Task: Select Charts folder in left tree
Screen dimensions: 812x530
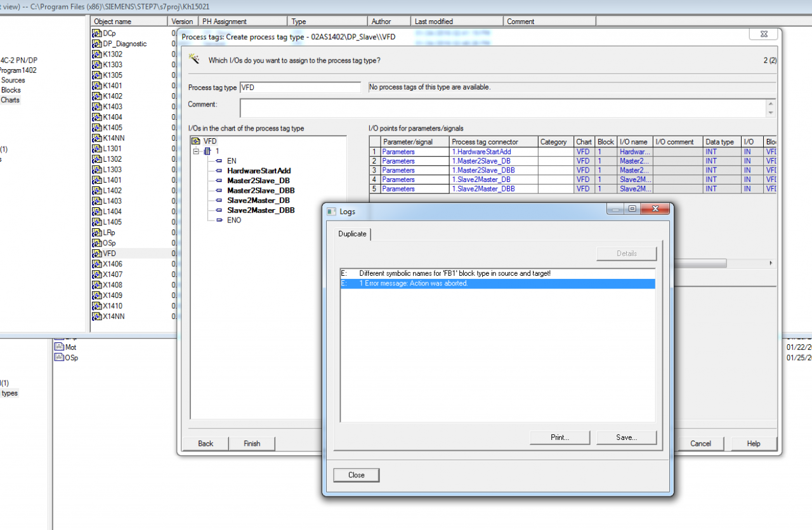Action: (10, 100)
